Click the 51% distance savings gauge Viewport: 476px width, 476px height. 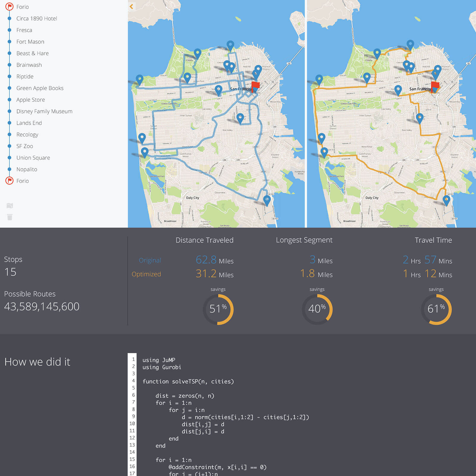pos(218,309)
